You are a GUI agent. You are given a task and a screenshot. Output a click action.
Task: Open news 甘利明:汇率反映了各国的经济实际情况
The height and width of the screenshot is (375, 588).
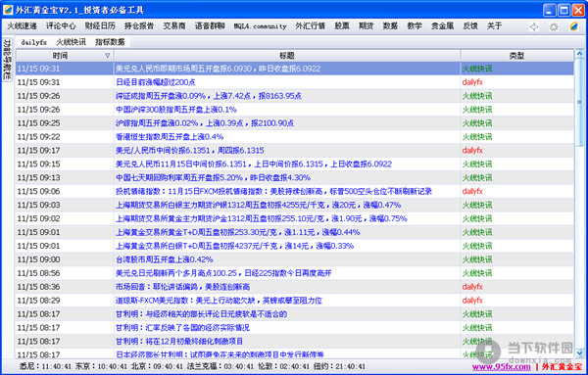182,328
